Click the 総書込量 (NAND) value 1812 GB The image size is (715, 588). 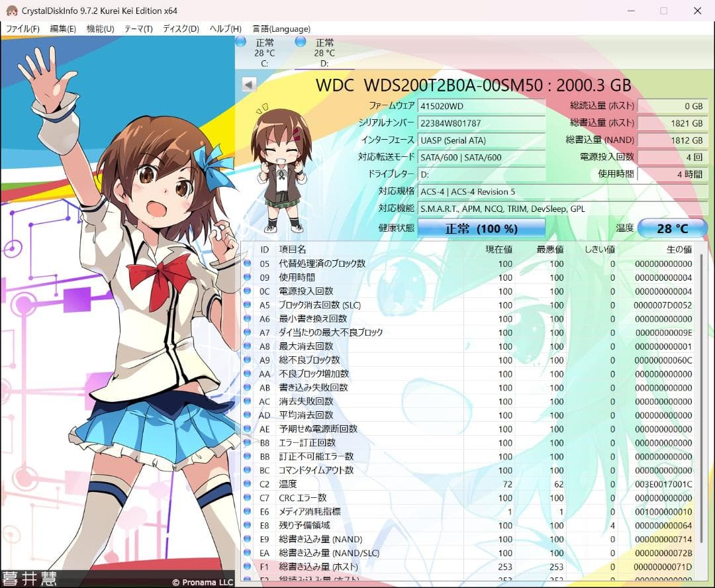tap(672, 140)
